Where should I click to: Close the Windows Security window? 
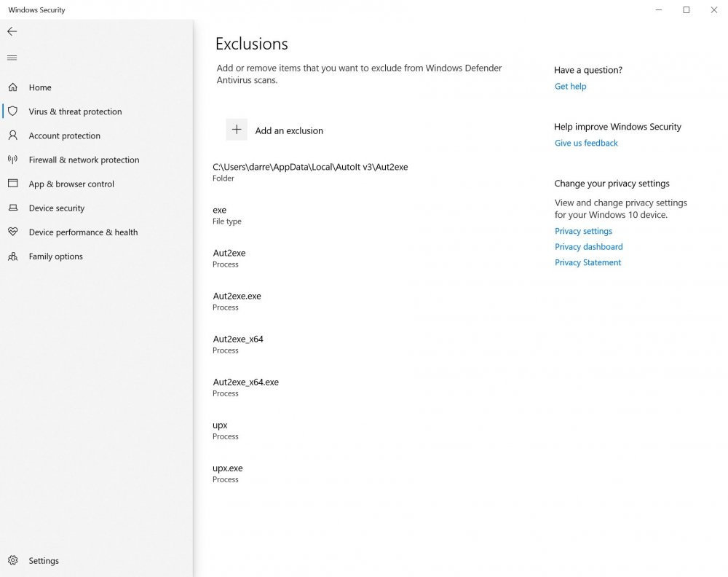pyautogui.click(x=714, y=9)
